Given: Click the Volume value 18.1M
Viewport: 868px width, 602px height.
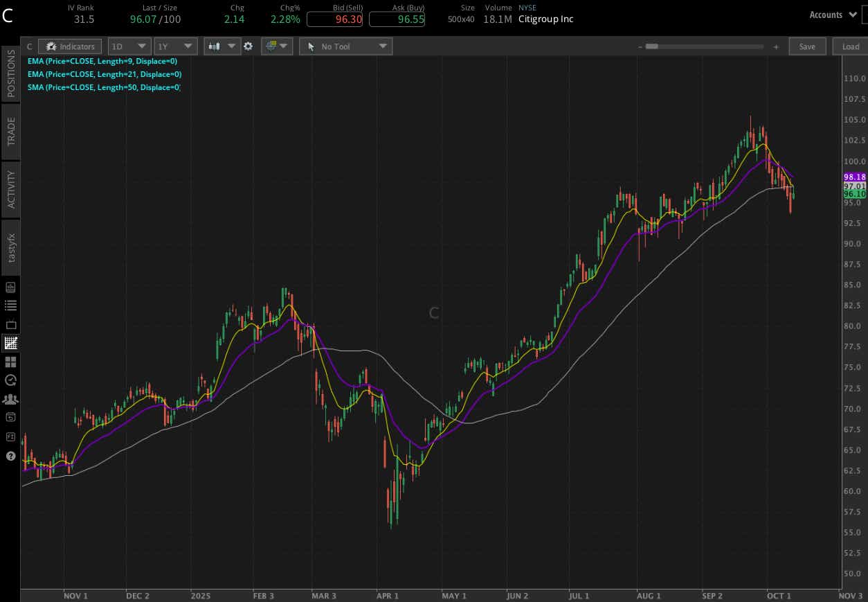Looking at the screenshot, I should (x=498, y=19).
